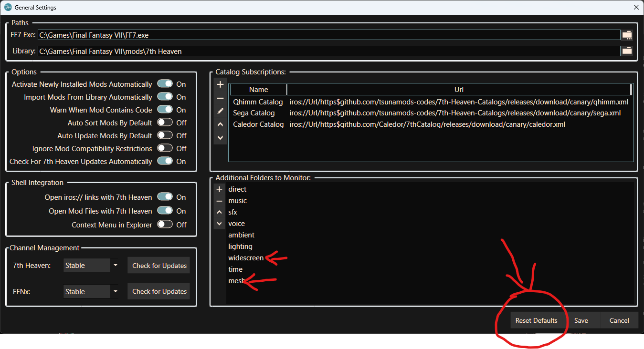
Task: Toggle Activate Newly Installed Mods Automatically
Action: point(165,84)
